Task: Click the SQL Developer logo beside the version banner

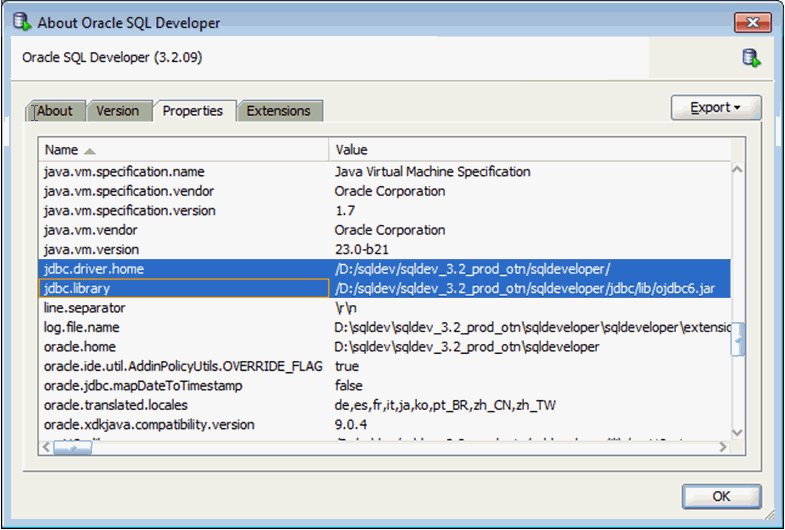Action: [751, 58]
